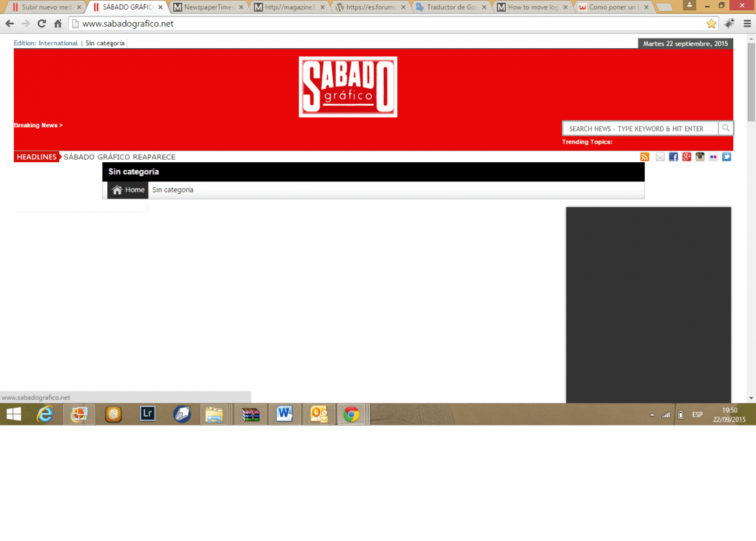Viewport: 756px width, 541px height.
Task: Open the Chrome hamburger menu
Action: coord(747,23)
